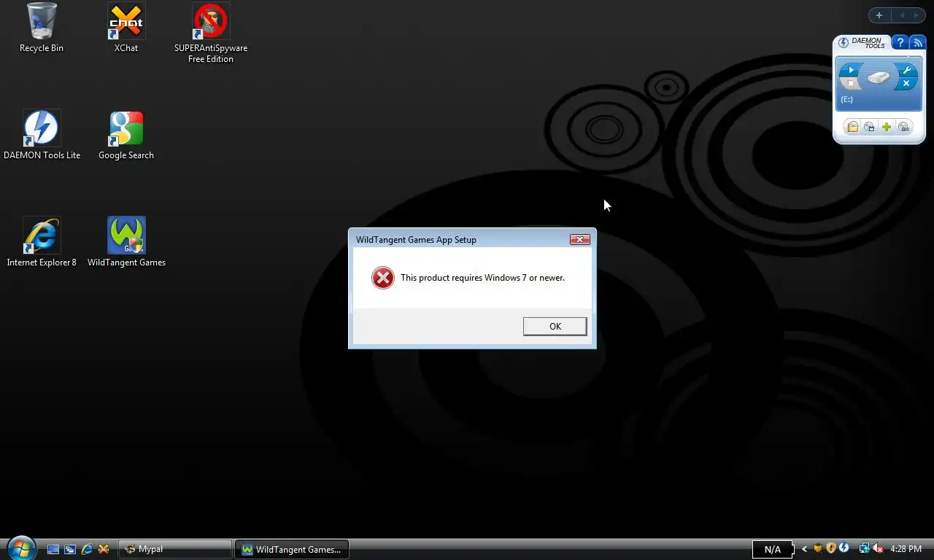Click the gadget green add plus icon

click(887, 128)
